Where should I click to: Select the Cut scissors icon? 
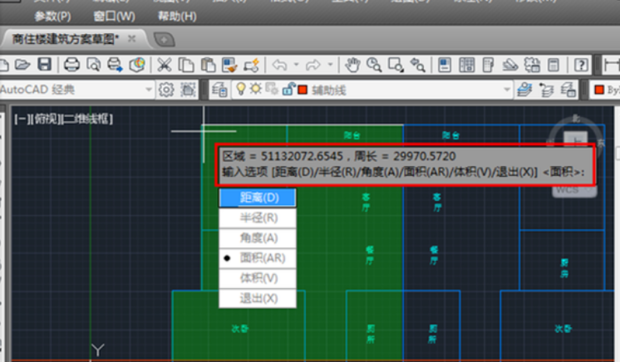click(x=164, y=65)
